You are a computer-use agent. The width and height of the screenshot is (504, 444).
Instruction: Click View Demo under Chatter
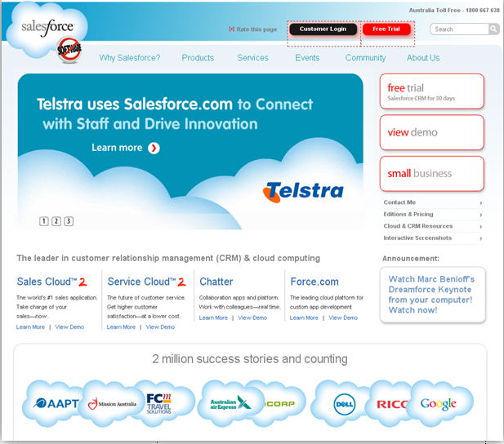(252, 317)
